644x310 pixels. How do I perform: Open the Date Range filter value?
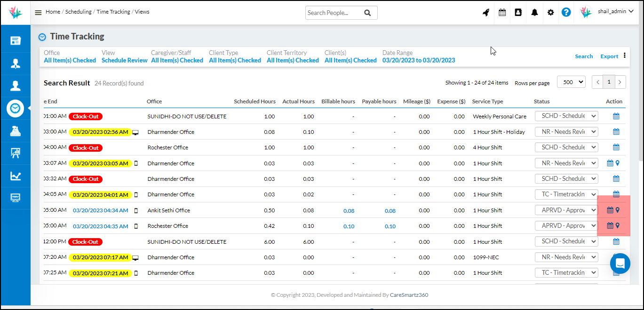click(x=418, y=60)
